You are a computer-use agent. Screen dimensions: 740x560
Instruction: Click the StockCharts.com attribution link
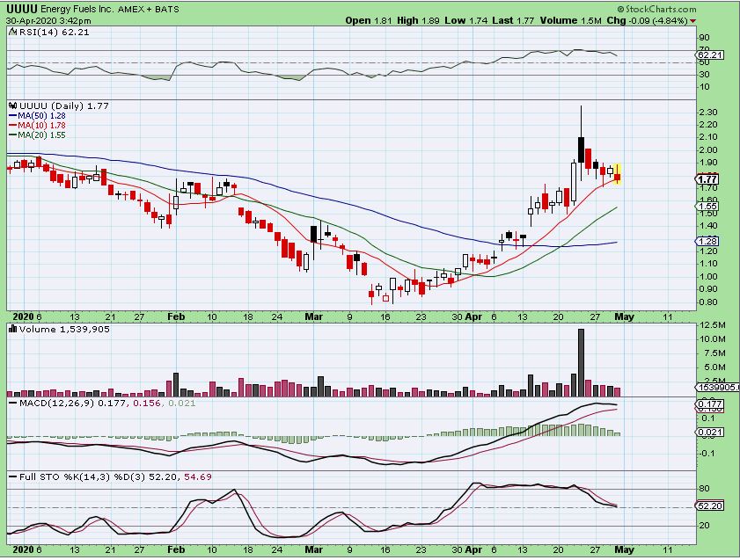[x=657, y=9]
